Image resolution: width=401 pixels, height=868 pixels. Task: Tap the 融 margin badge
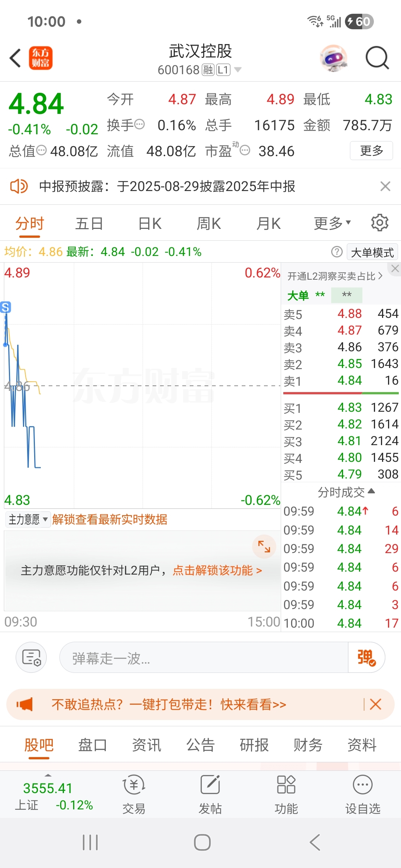click(208, 70)
